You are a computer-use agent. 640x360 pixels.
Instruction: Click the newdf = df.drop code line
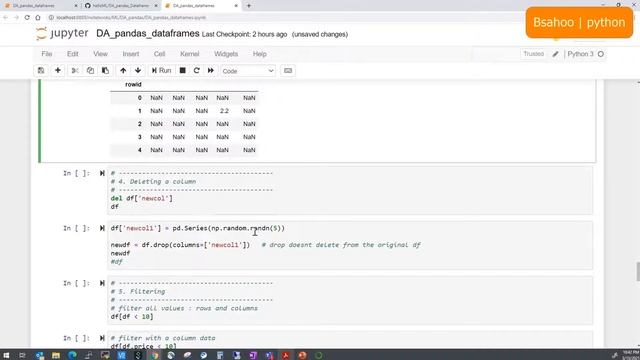click(180, 245)
